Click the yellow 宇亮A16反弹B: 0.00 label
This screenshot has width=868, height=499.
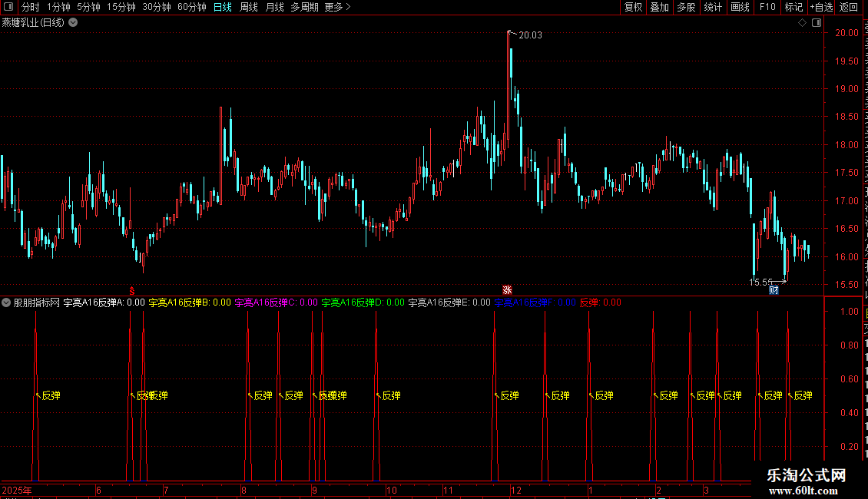point(190,302)
